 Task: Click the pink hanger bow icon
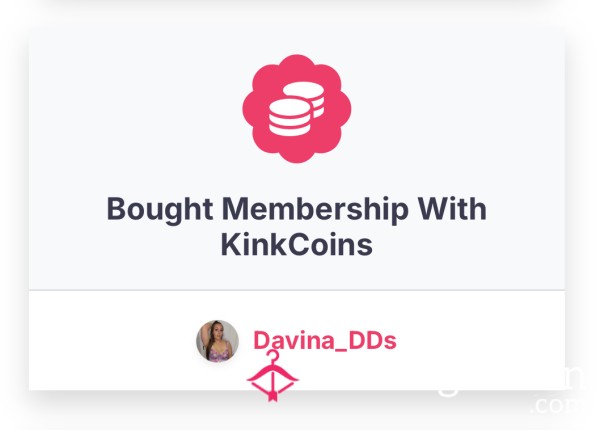tap(272, 376)
